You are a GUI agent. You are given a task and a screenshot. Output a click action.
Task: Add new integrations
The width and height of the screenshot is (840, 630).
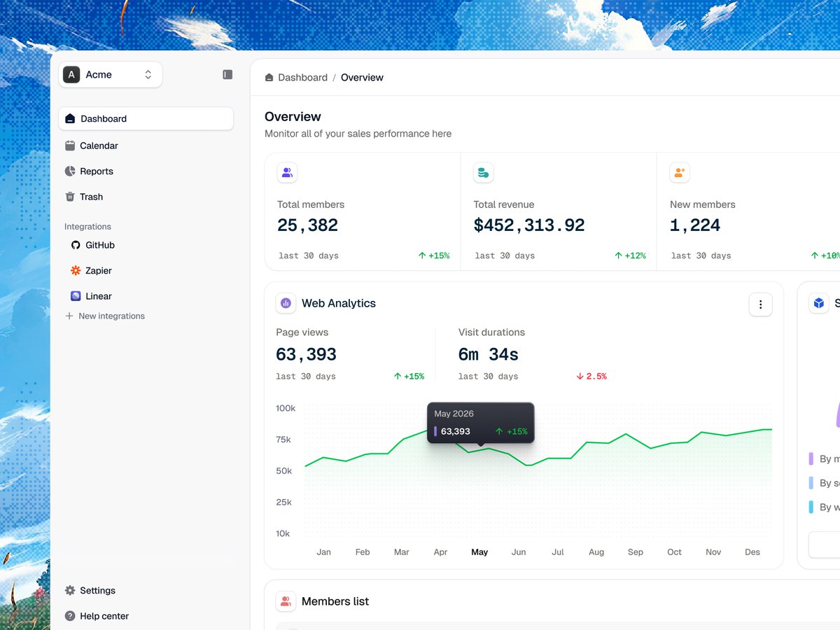click(105, 316)
